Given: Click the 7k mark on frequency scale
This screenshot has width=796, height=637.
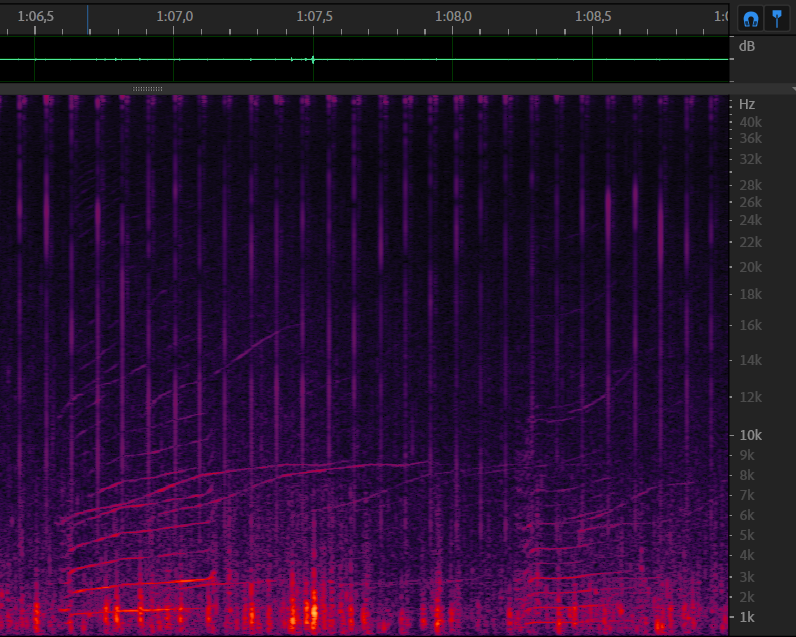Looking at the screenshot, I should click(x=747, y=495).
